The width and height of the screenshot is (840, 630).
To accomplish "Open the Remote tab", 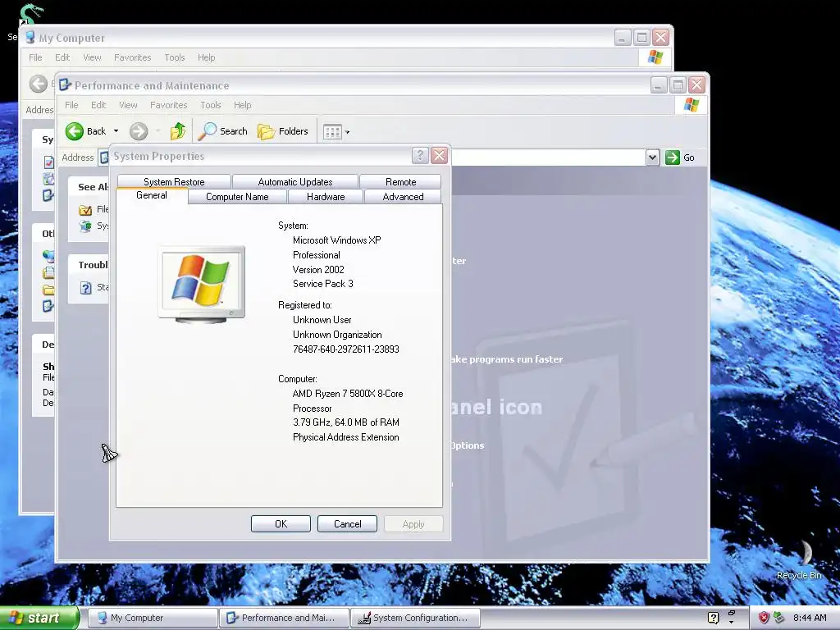I will pyautogui.click(x=400, y=181).
